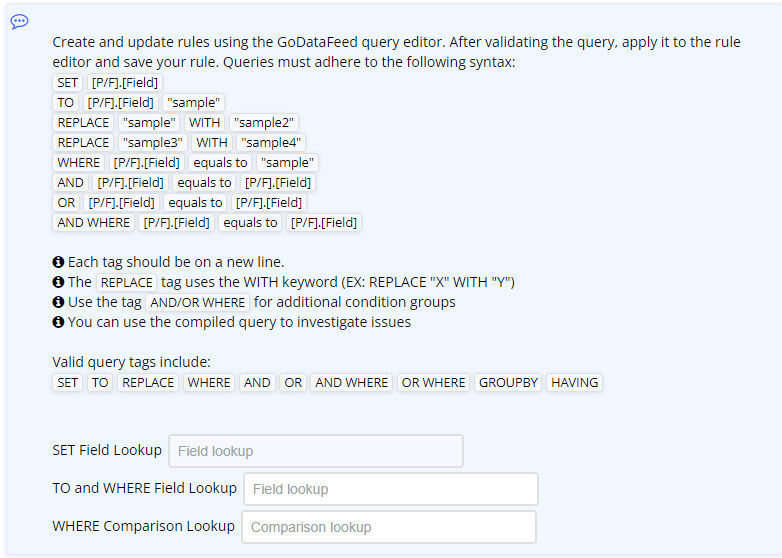
Task: Open the TO and WHERE Field Lookup box
Action: pos(391,489)
